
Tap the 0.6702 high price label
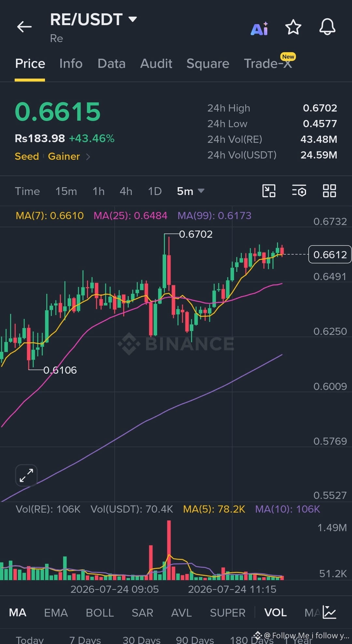pyautogui.click(x=196, y=234)
